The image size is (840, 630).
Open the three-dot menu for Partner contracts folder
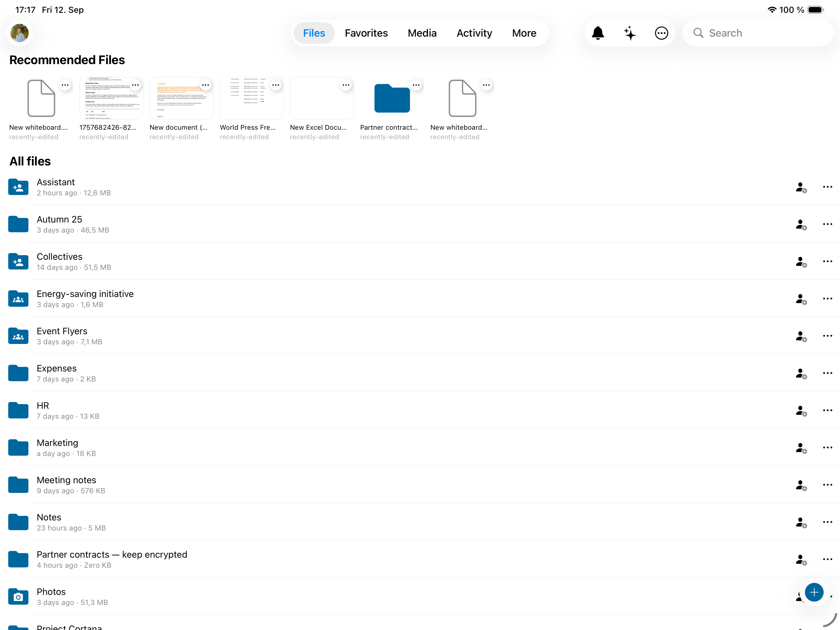click(828, 559)
